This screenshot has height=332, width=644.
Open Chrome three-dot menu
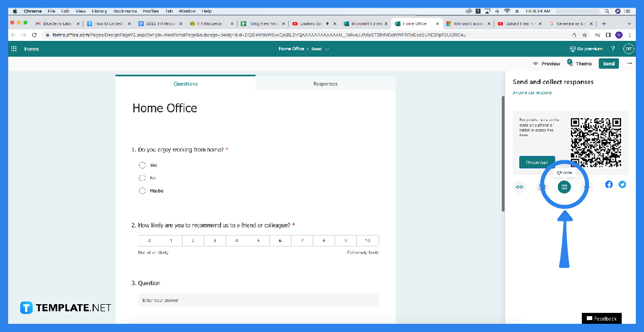pyautogui.click(x=630, y=35)
